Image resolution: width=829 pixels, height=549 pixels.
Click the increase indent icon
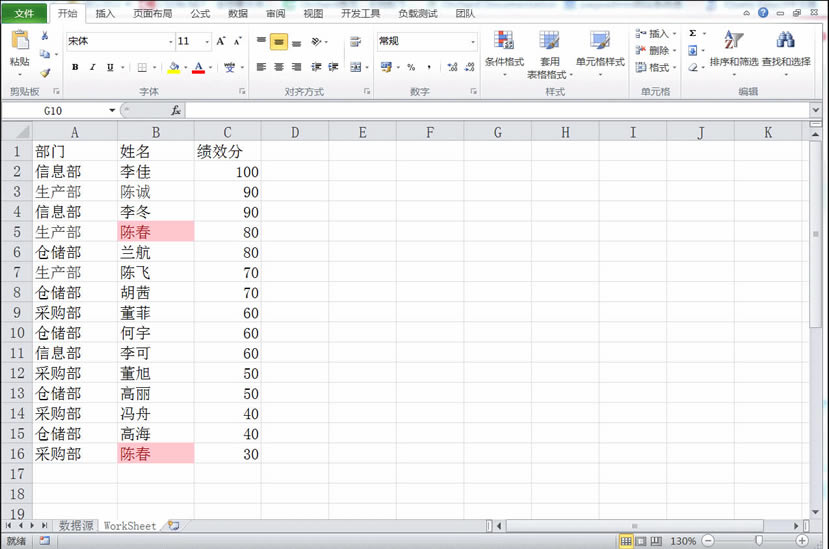pyautogui.click(x=334, y=67)
